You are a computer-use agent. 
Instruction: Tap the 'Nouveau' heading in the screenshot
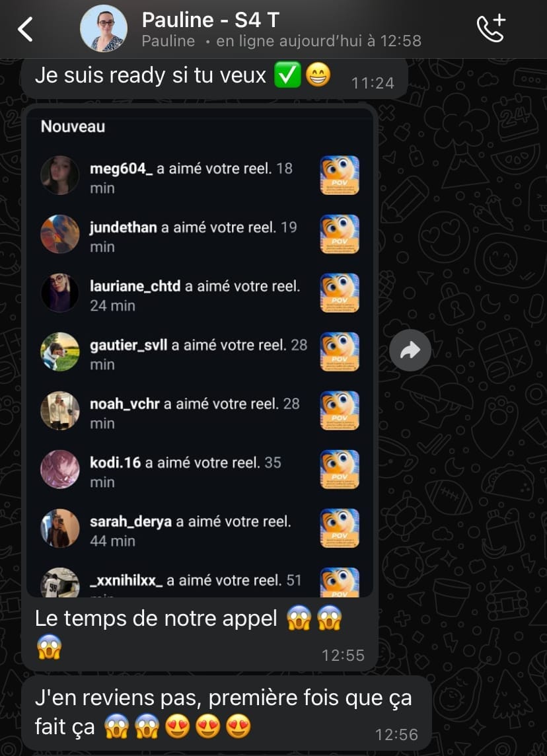(73, 126)
